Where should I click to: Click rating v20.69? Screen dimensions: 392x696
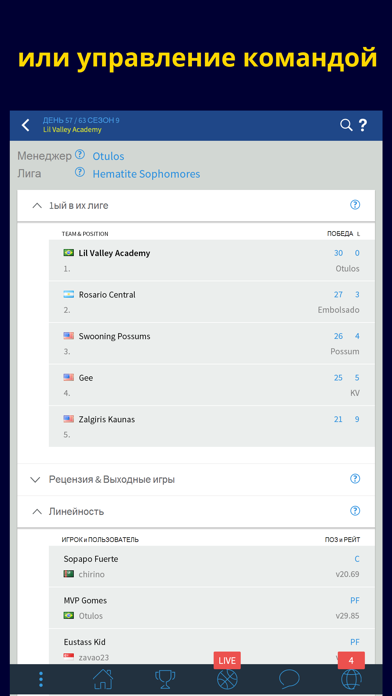click(348, 574)
